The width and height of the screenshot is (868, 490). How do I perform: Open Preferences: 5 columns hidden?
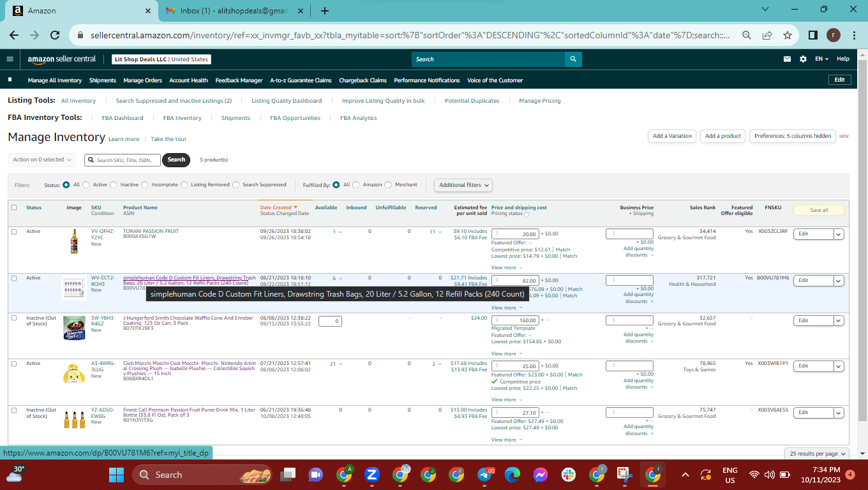[x=793, y=136]
